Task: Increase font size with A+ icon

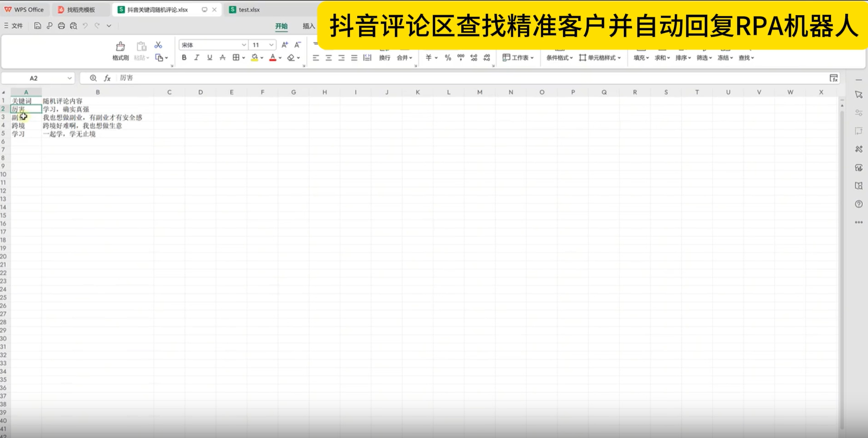Action: (x=285, y=45)
